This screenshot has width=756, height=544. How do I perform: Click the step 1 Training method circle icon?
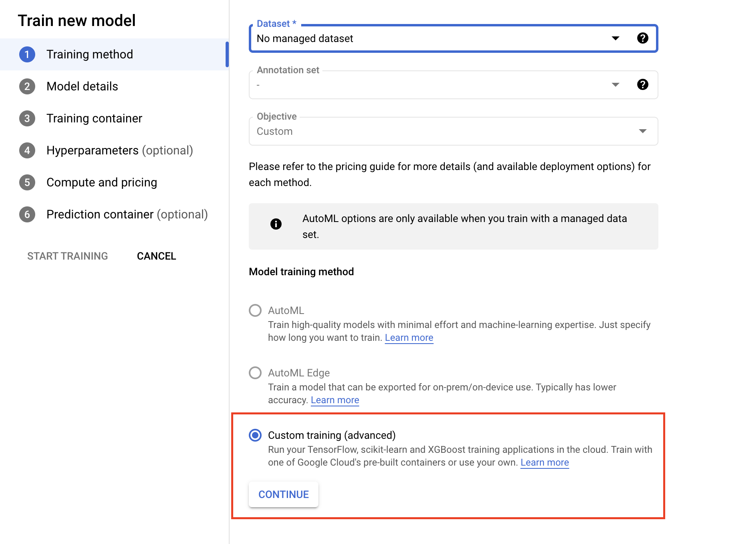coord(27,54)
